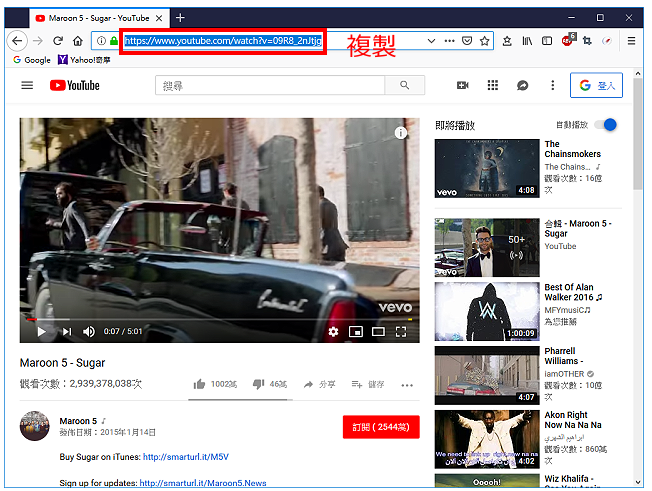Open Best Of Alan Walker 2016 thumbnail
The width and height of the screenshot is (652, 491).
(x=487, y=312)
